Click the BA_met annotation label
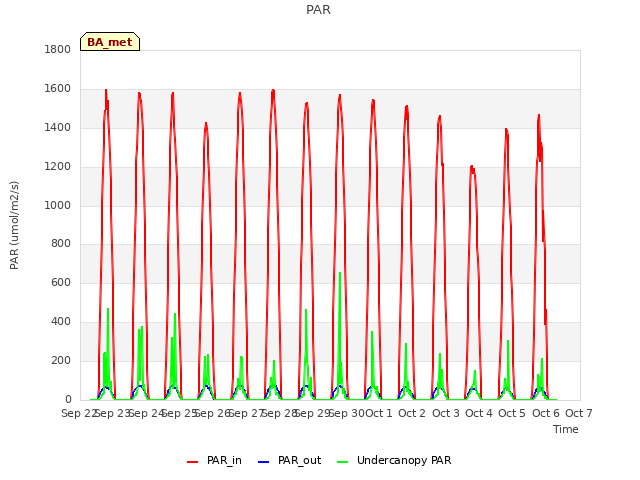 [x=110, y=42]
